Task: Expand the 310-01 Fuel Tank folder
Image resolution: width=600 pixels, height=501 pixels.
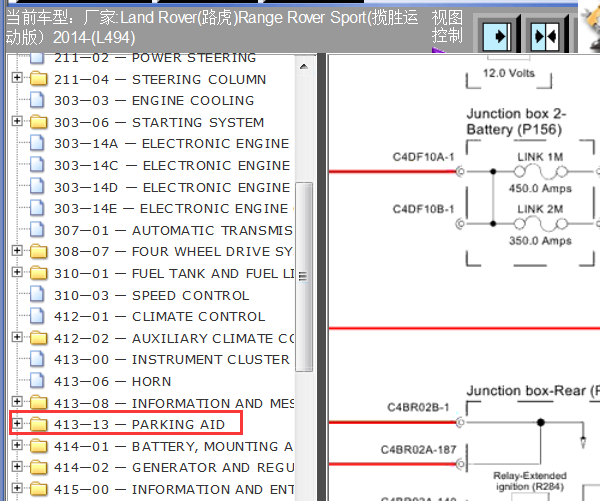Action: tap(17, 272)
